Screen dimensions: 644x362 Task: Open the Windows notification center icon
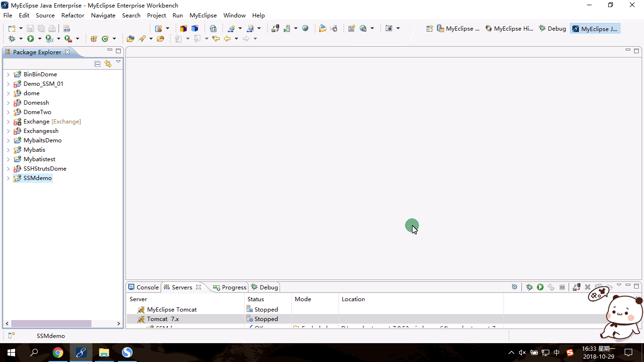tap(628, 353)
